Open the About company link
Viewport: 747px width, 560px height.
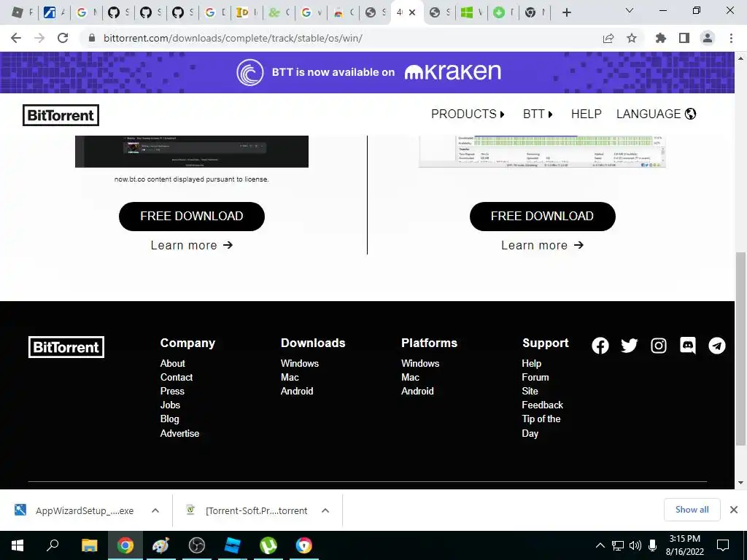172,363
